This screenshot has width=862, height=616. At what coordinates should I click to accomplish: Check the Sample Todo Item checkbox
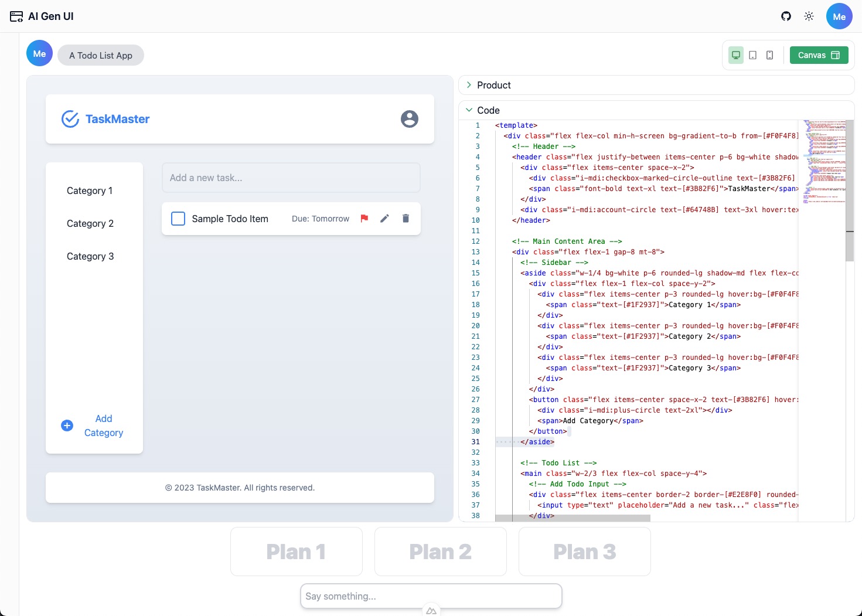tap(178, 219)
